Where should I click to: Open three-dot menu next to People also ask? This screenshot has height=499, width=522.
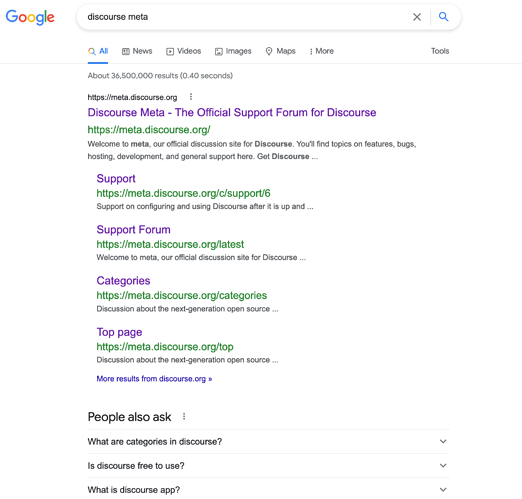pos(184,416)
